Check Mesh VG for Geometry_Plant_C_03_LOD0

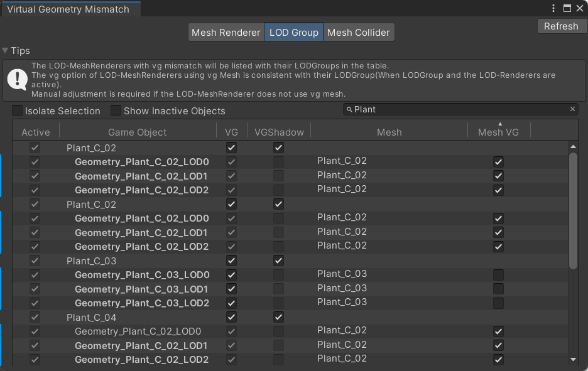(498, 275)
